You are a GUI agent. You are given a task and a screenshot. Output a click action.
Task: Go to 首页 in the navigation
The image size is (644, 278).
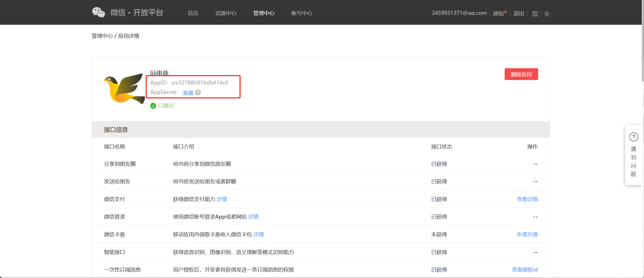[x=193, y=13]
